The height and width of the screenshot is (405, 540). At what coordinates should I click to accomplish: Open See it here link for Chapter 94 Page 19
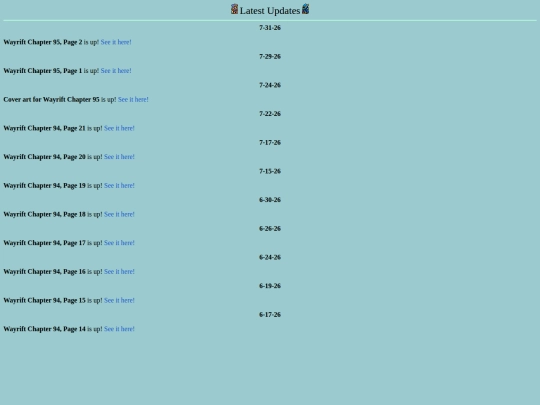[x=119, y=186]
